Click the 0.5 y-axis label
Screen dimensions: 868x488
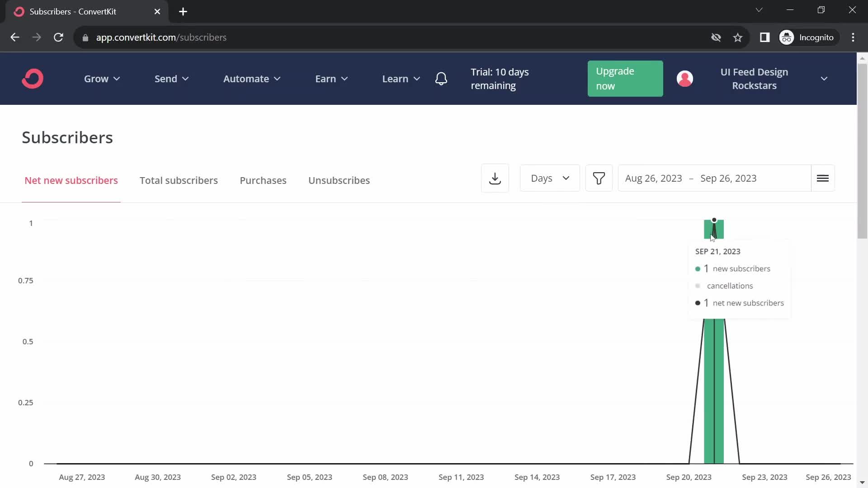28,342
